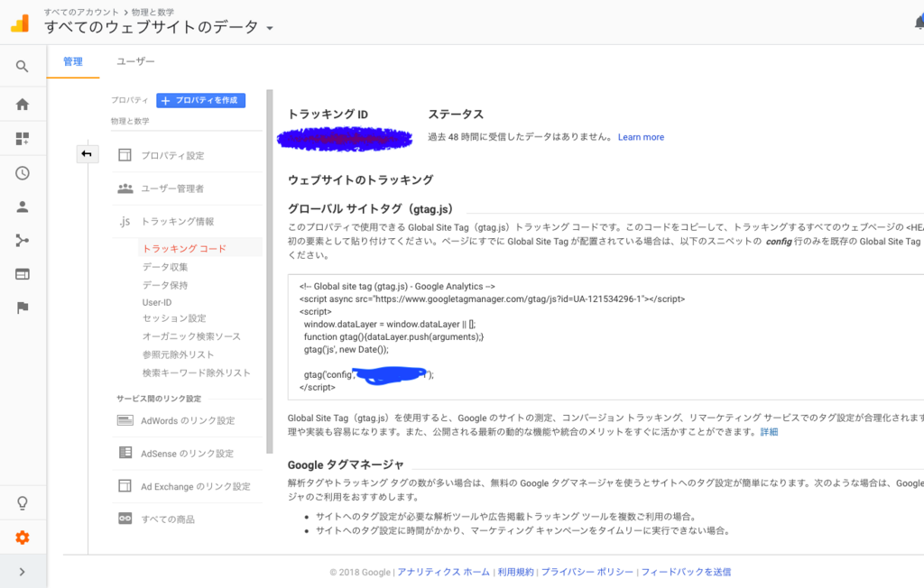
Task: Click the プロパティ設定 icon
Action: [x=125, y=155]
